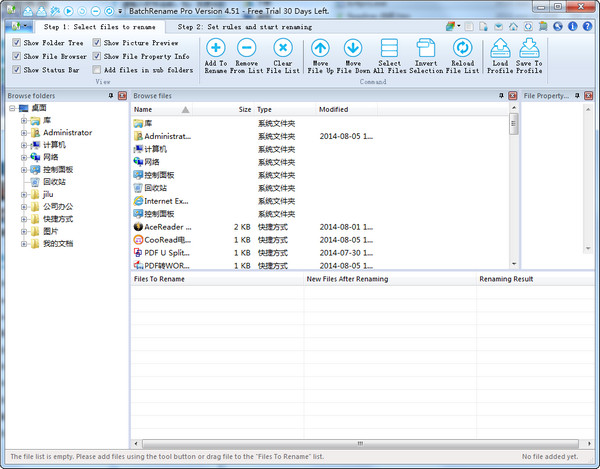Invert the current file selection
Screen dimensions: 600x469
coord(426,48)
